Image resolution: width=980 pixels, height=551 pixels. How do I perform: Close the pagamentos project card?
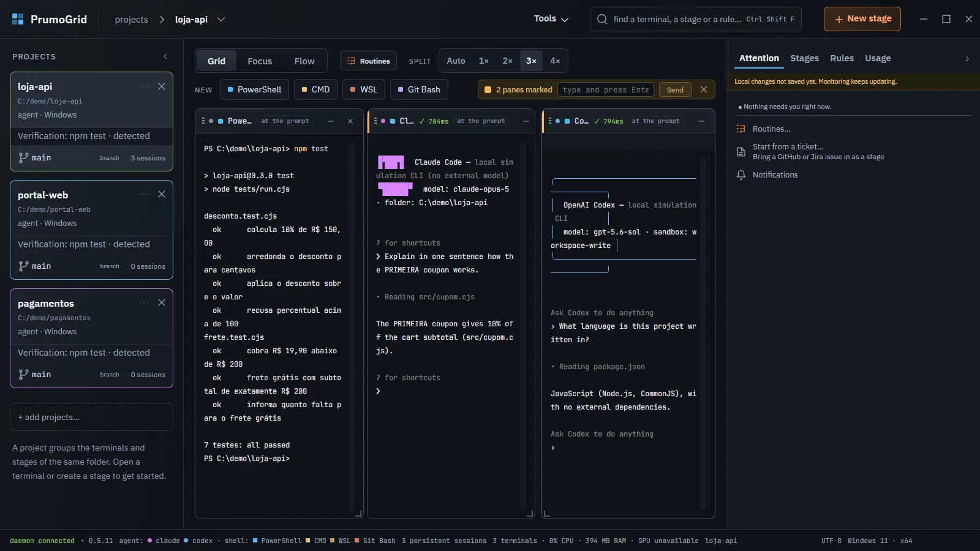(162, 302)
